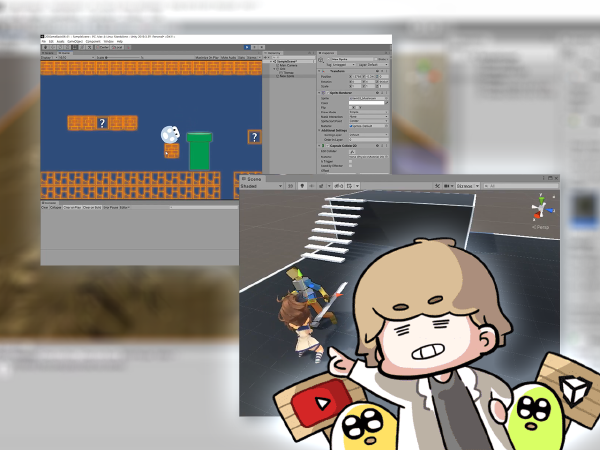Toggle Scene lighting lightbulb icon
The width and height of the screenshot is (600, 450).
[302, 186]
